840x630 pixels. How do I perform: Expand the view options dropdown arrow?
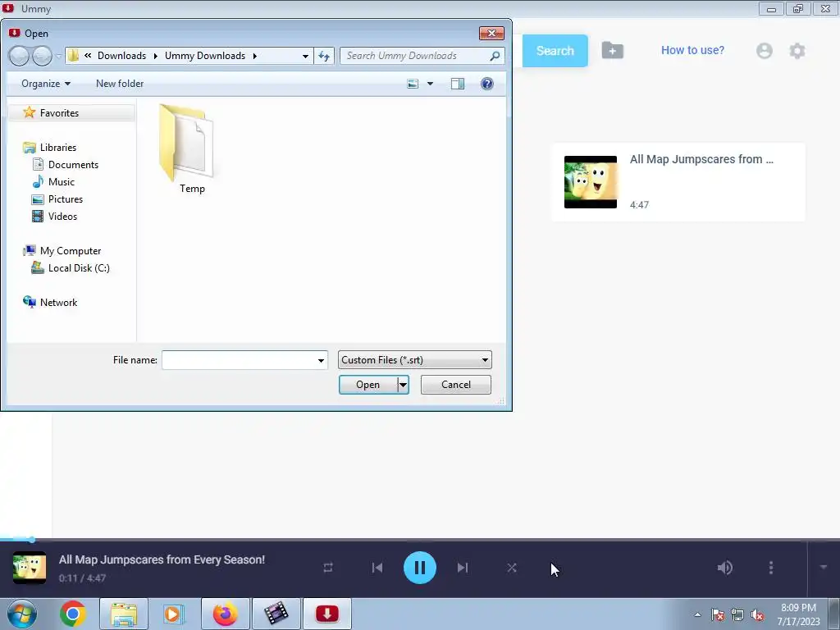(x=430, y=84)
